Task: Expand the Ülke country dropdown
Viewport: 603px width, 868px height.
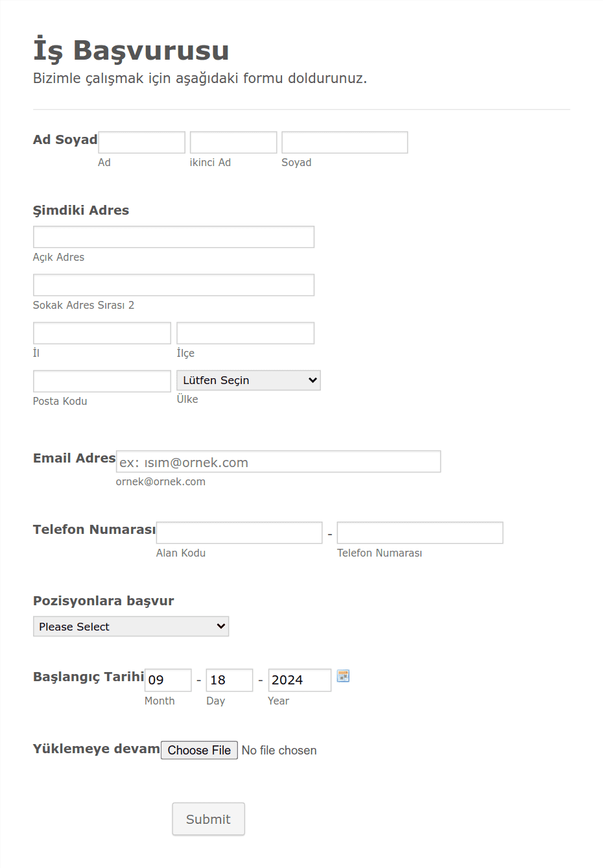Action: pyautogui.click(x=248, y=380)
